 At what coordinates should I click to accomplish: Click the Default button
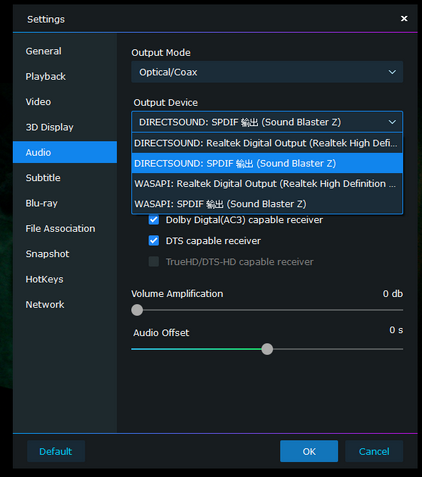pyautogui.click(x=56, y=451)
